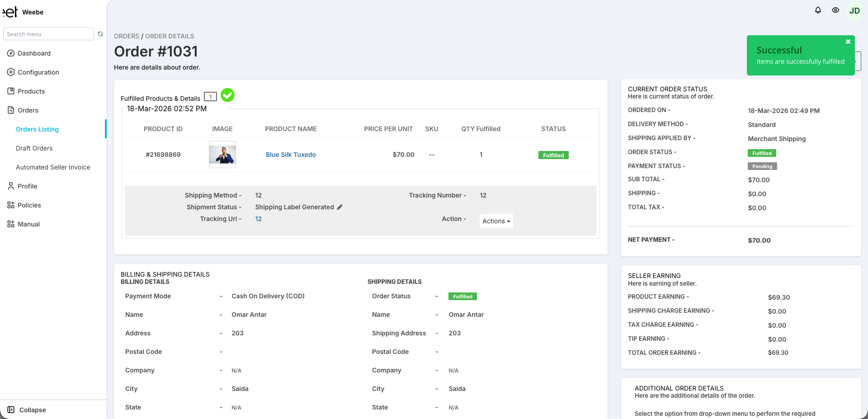Select Draft Orders in the sidebar
Viewport: 868px width, 419px height.
pos(34,148)
